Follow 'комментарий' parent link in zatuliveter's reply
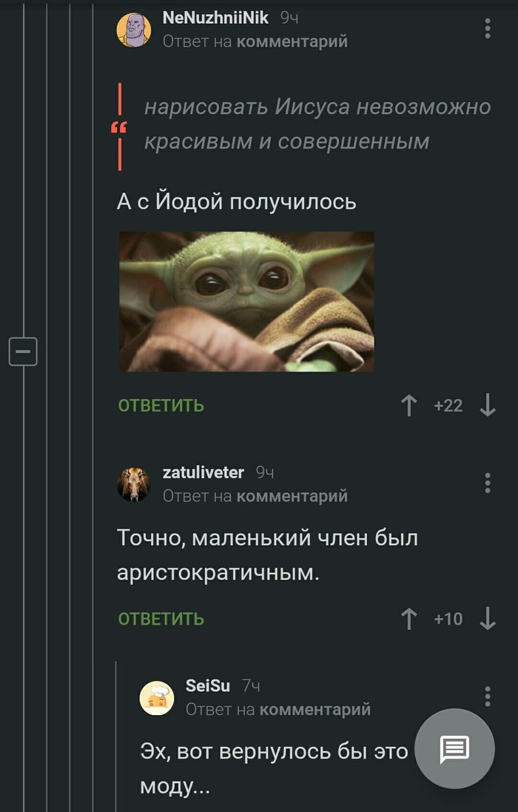This screenshot has height=812, width=518. 292,496
